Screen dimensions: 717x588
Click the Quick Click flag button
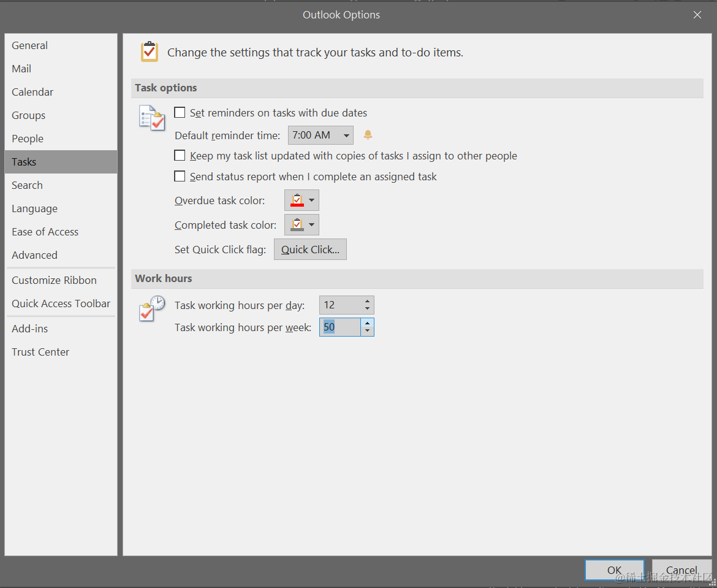pyautogui.click(x=310, y=249)
